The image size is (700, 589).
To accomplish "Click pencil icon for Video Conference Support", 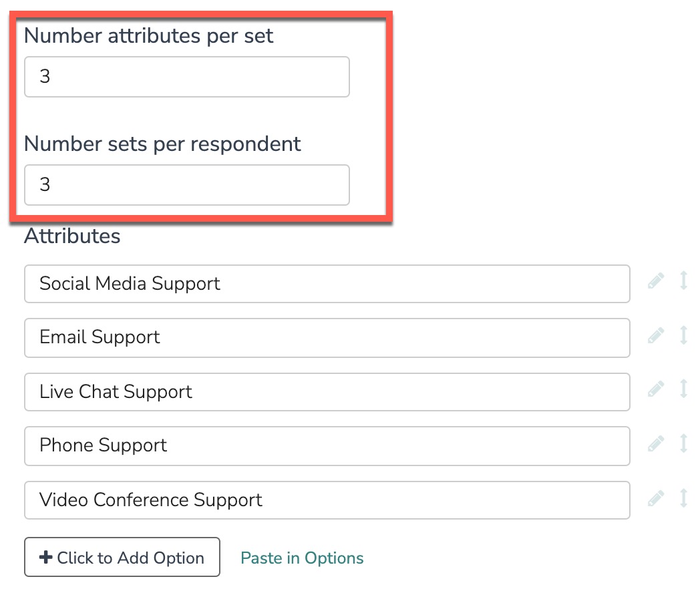I will tap(656, 499).
